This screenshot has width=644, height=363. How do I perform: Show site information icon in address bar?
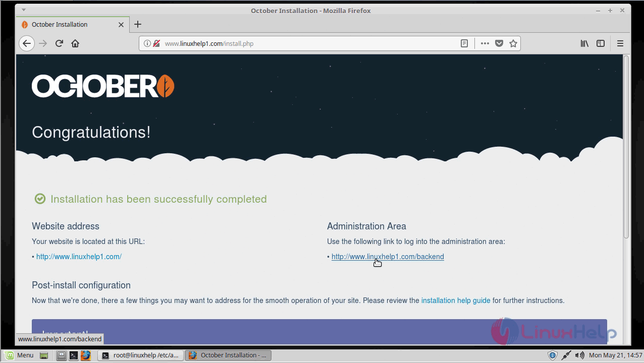(x=147, y=43)
